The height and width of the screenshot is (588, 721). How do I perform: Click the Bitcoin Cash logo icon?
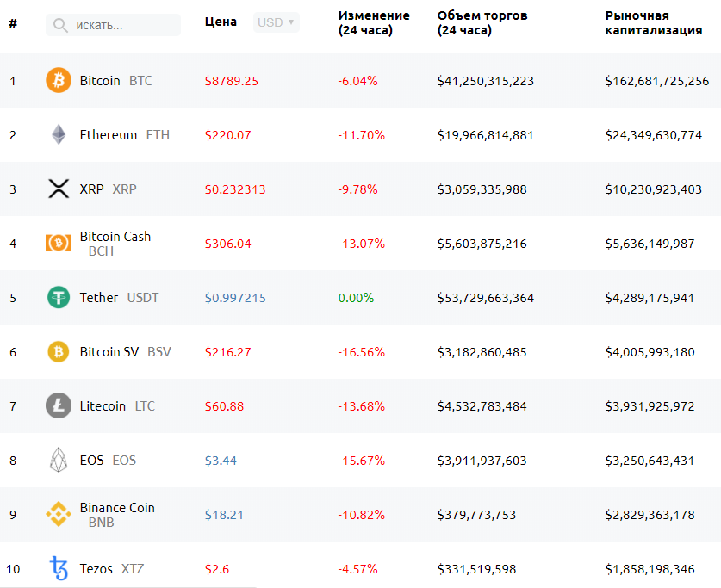click(59, 244)
